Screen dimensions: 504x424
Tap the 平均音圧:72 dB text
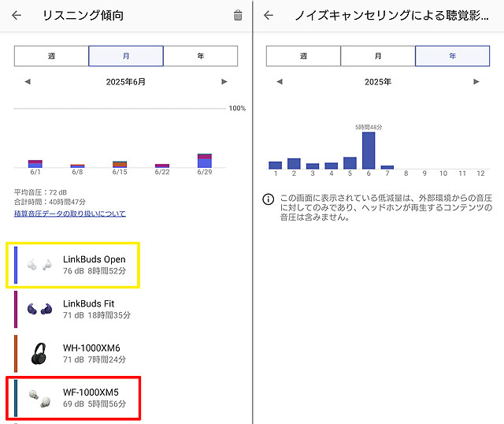point(40,192)
